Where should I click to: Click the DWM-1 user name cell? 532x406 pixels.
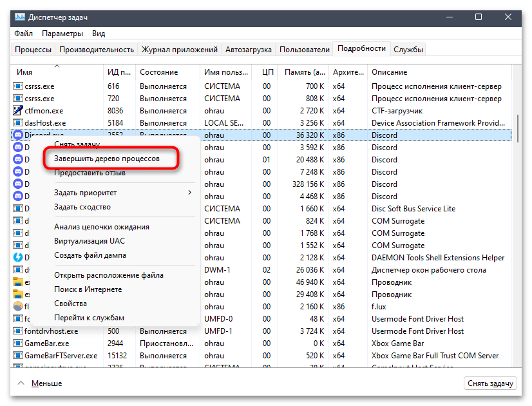click(x=217, y=270)
